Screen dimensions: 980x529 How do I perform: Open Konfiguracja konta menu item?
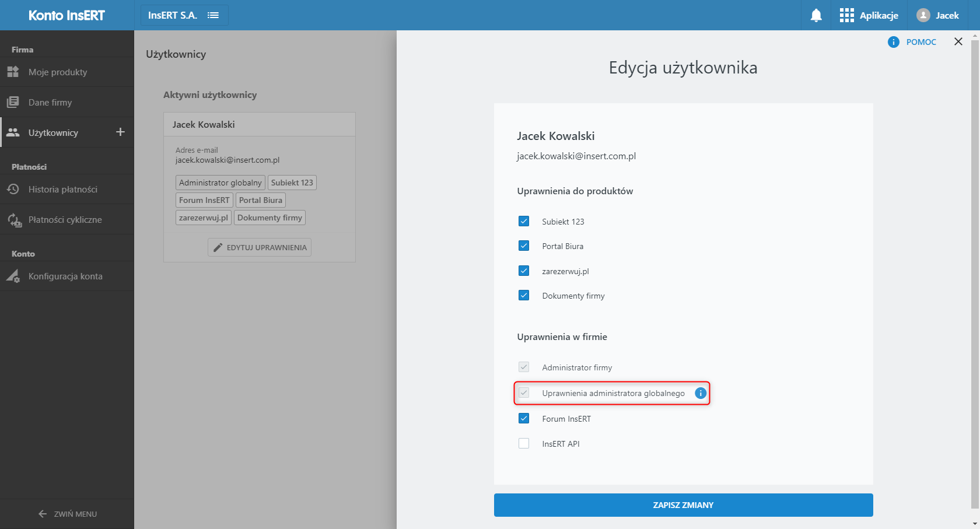click(65, 276)
